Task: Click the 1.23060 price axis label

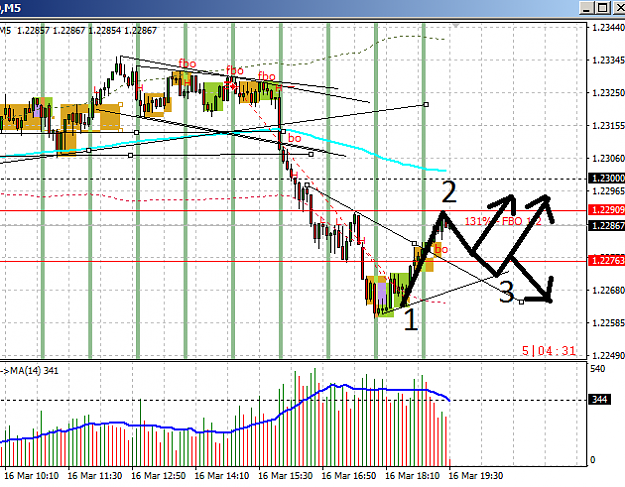Action: point(608,159)
